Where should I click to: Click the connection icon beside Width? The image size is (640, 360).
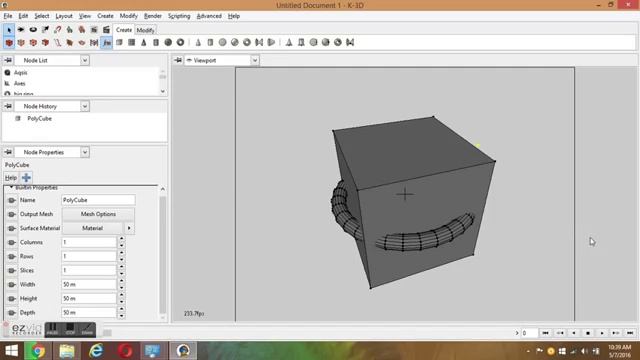coord(11,284)
